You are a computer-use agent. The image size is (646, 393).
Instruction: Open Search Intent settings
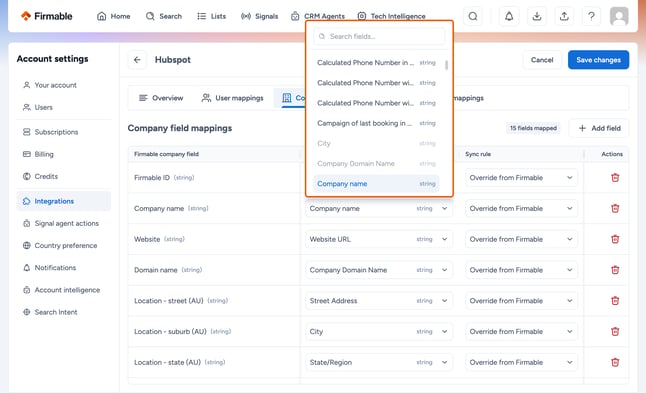click(64, 312)
